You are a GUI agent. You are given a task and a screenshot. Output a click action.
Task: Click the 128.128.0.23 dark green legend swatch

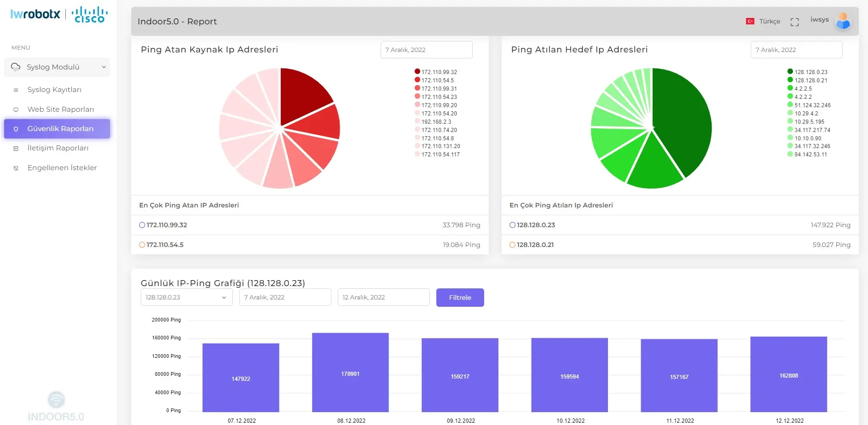pyautogui.click(x=790, y=71)
